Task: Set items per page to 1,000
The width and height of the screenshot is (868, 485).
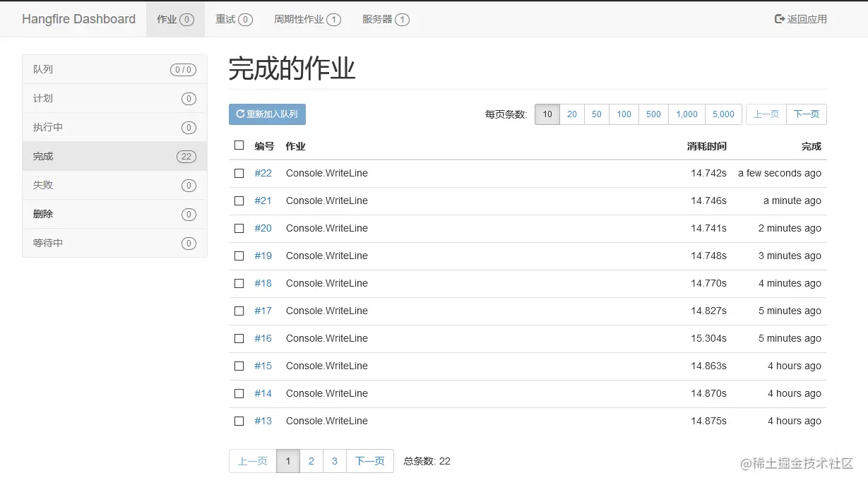Action: point(686,114)
